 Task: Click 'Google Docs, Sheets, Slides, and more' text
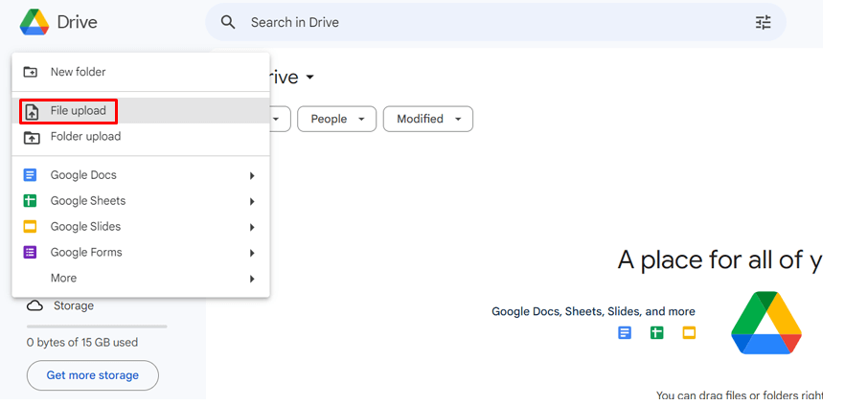[x=593, y=311]
